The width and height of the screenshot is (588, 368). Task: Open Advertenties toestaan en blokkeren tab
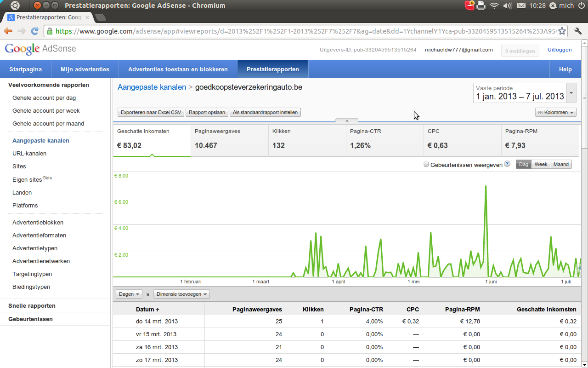(178, 69)
